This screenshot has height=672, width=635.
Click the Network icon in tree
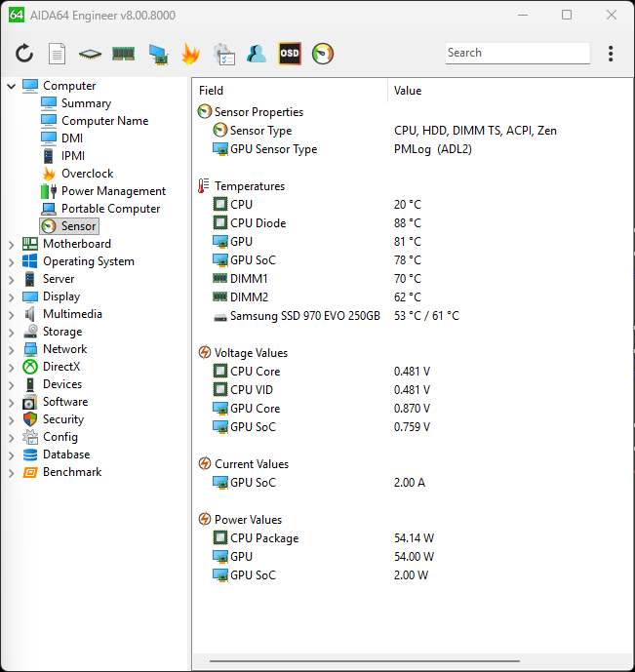[x=30, y=349]
